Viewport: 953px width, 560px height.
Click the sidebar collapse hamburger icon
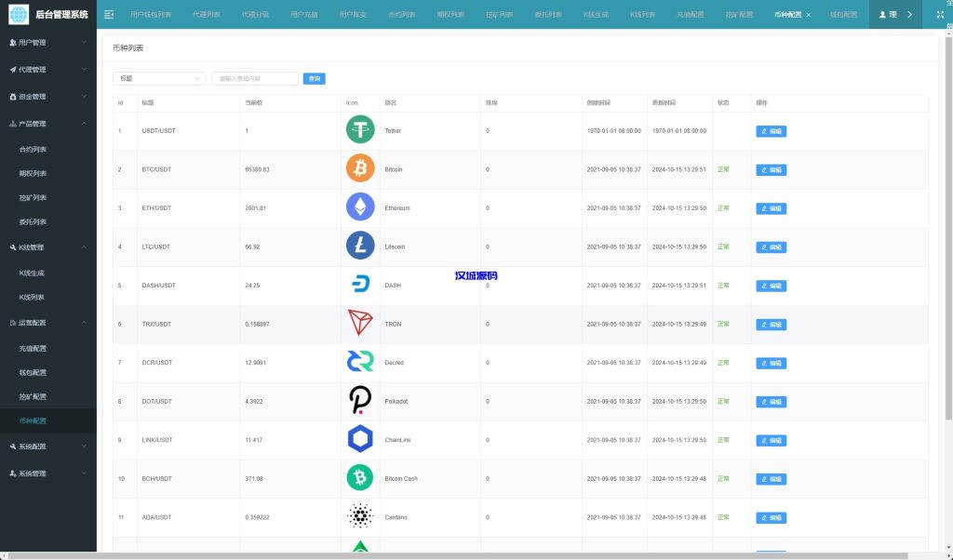click(x=109, y=15)
